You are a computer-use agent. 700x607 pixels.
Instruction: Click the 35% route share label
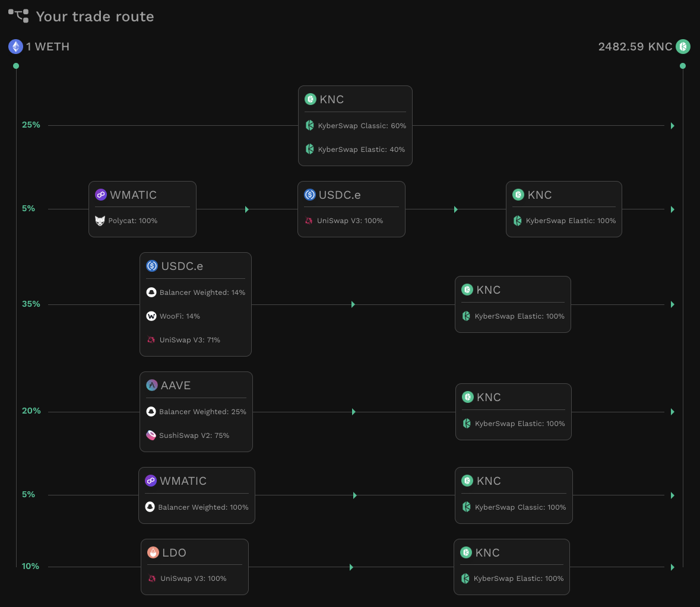[x=31, y=304]
